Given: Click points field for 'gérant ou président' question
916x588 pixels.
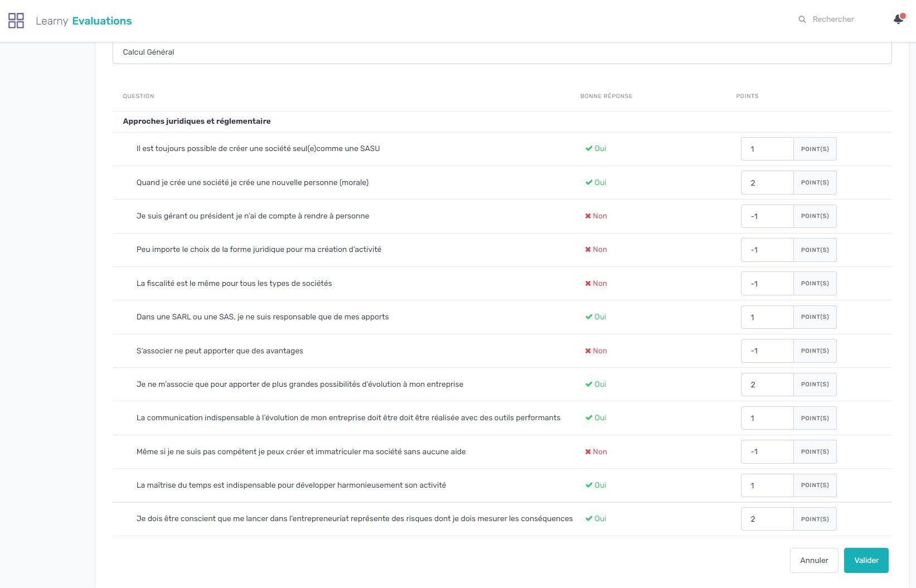Looking at the screenshot, I should tap(767, 216).
